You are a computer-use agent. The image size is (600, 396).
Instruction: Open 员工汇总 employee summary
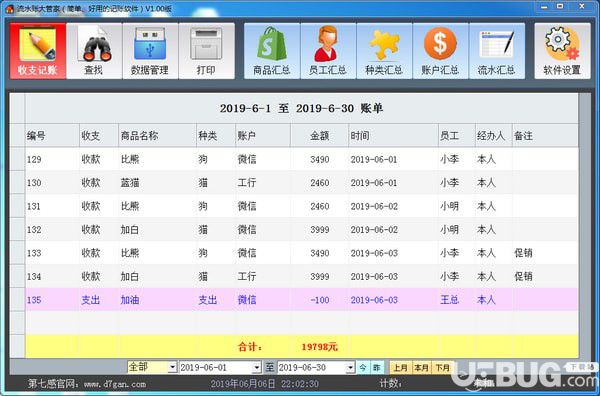(328, 51)
